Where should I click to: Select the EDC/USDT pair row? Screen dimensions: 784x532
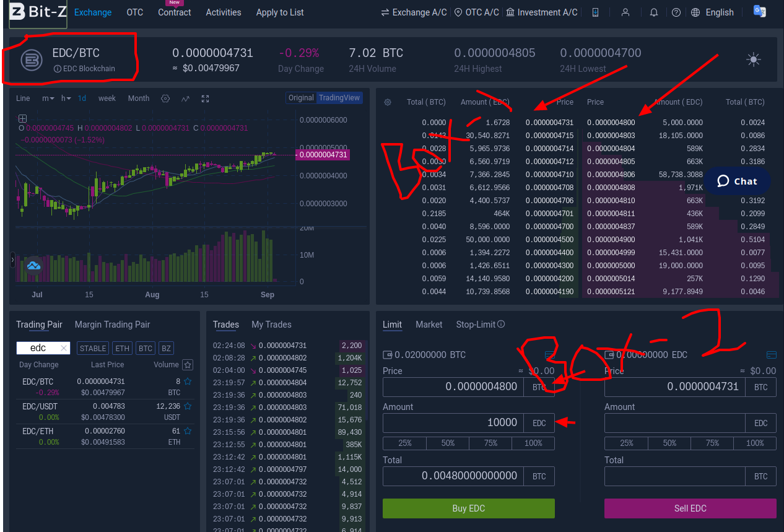tap(105, 411)
